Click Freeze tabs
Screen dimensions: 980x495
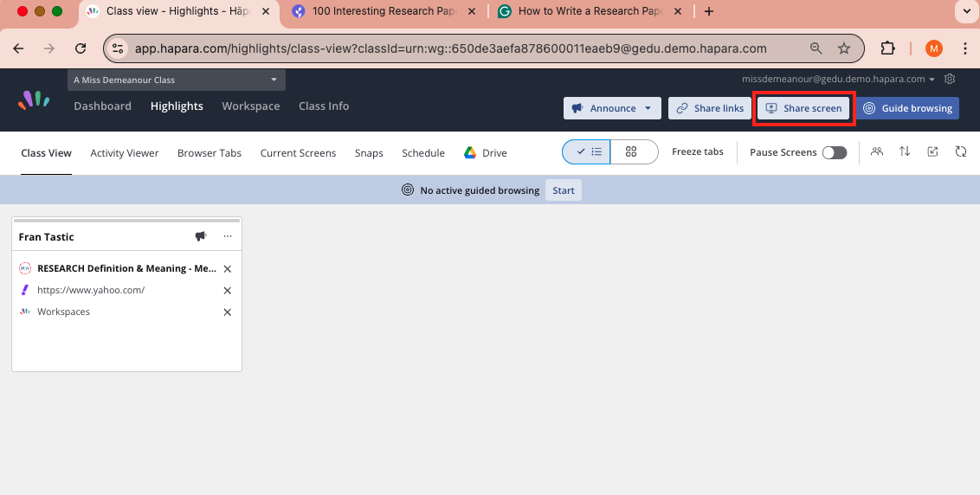698,152
